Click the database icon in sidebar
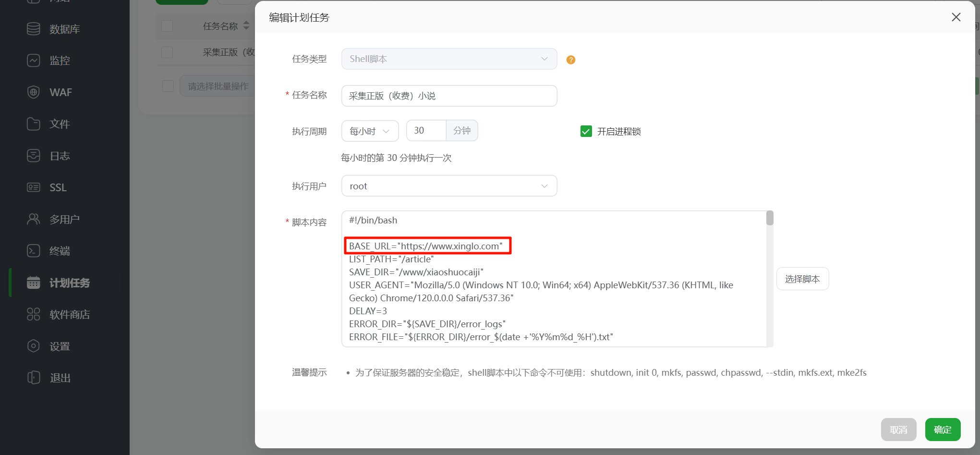 pos(33,29)
